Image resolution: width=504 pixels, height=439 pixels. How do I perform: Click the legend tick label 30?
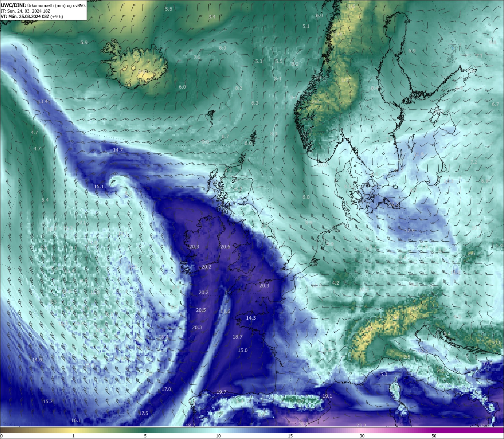(362, 436)
